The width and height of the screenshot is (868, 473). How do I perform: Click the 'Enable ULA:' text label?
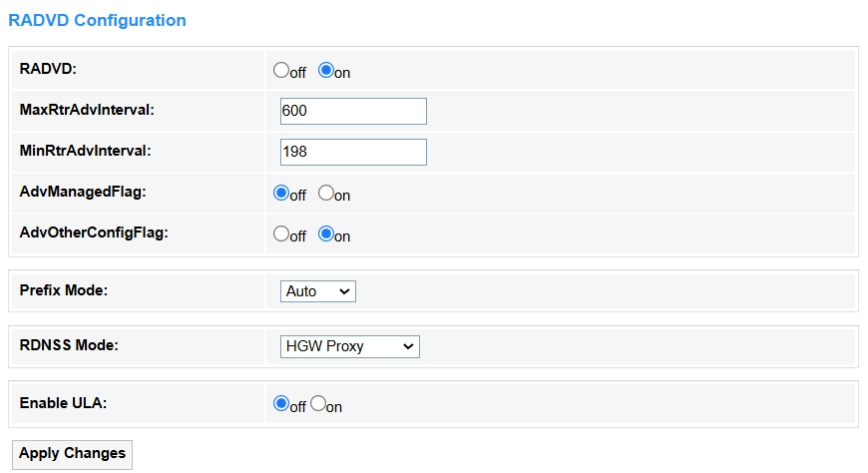[x=63, y=403]
